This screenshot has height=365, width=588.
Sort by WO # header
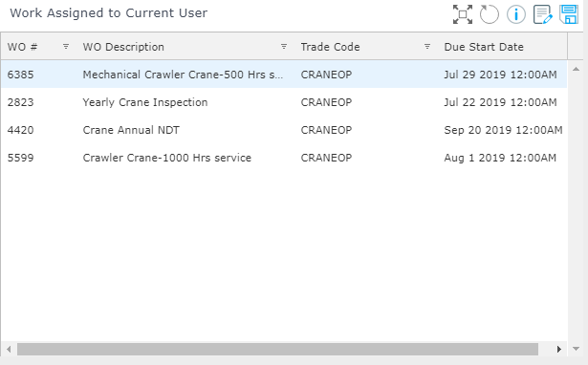coord(23,47)
